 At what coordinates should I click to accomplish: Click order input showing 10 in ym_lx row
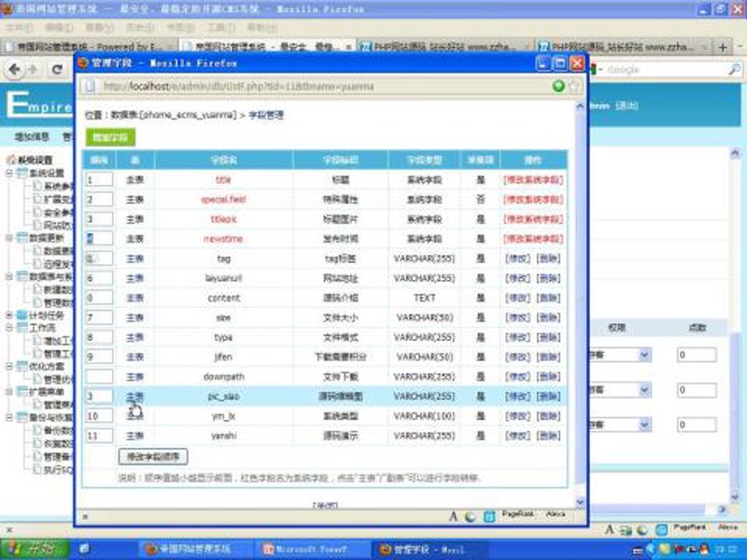[99, 415]
